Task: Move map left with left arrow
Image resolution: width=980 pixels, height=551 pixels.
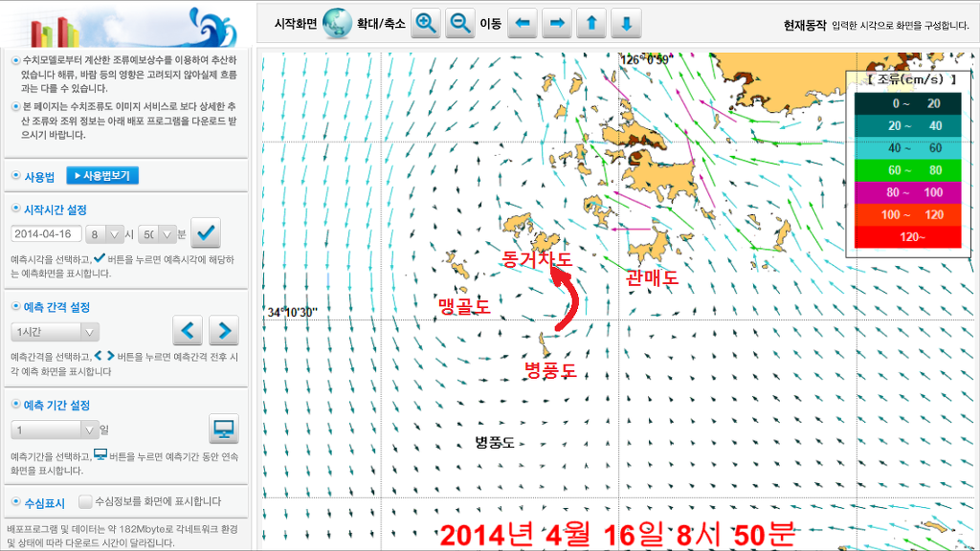Action: [x=523, y=24]
